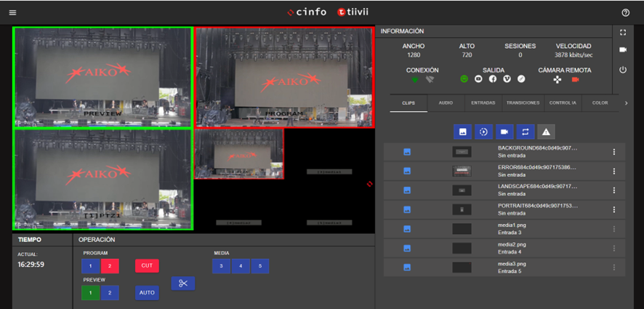Open the hamburger menu
The width and height of the screenshot is (644, 309).
pos(12,12)
